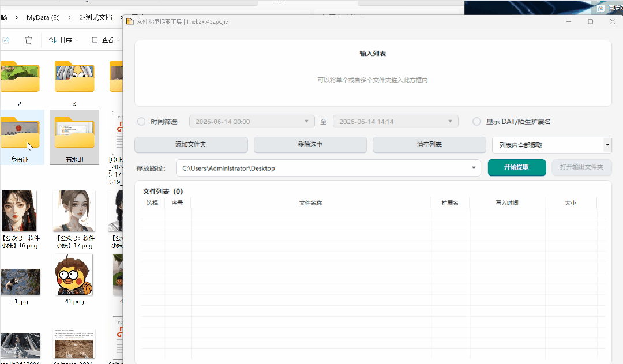This screenshot has height=364, width=623.
Task: Click the 添加文件夹 button
Action: (x=191, y=145)
